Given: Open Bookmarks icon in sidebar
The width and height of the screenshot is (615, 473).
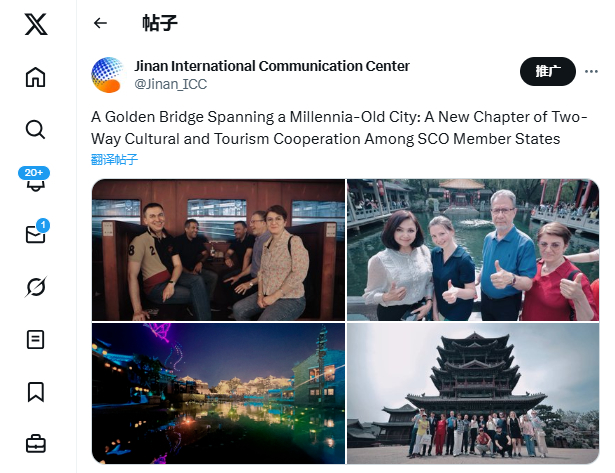Looking at the screenshot, I should coord(36,392).
